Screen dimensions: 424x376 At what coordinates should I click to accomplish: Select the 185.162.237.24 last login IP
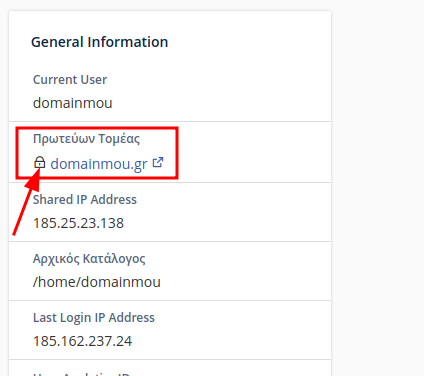click(82, 341)
